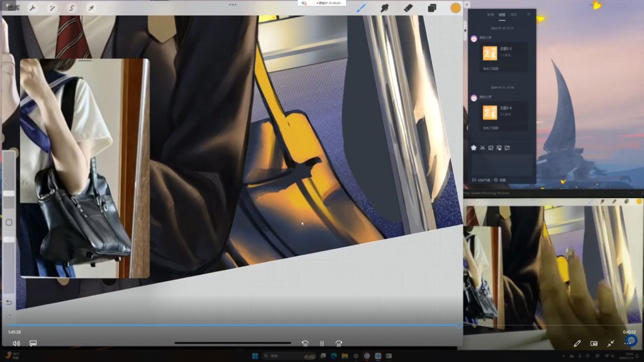Open the more options ellipsis menu

[627, 344]
